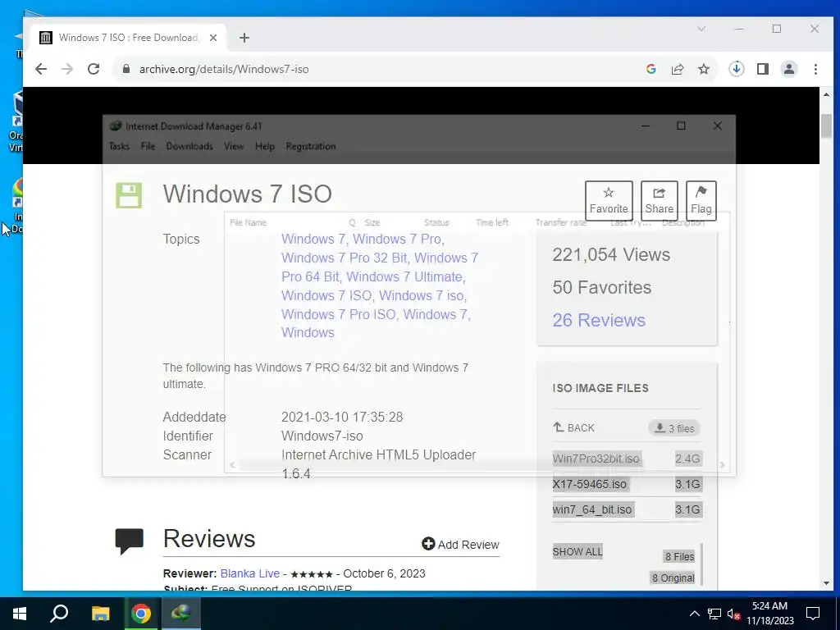Click the Google search icon in address bar

click(651, 69)
